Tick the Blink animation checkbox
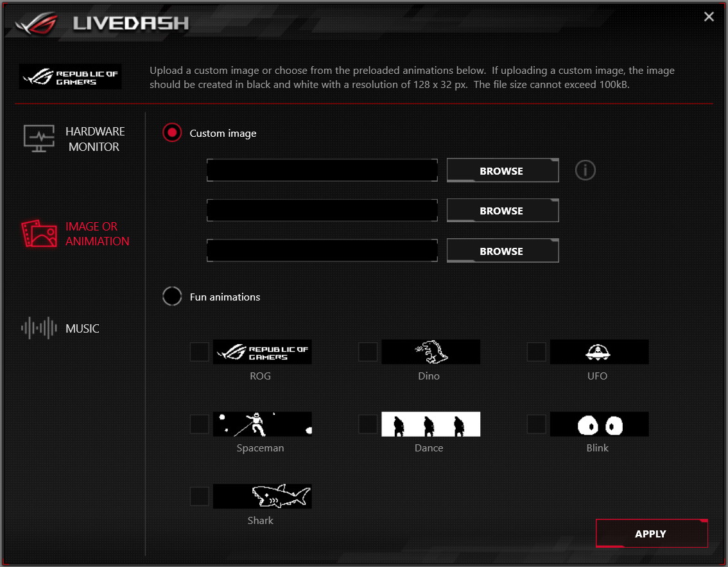728x567 pixels. 537,424
